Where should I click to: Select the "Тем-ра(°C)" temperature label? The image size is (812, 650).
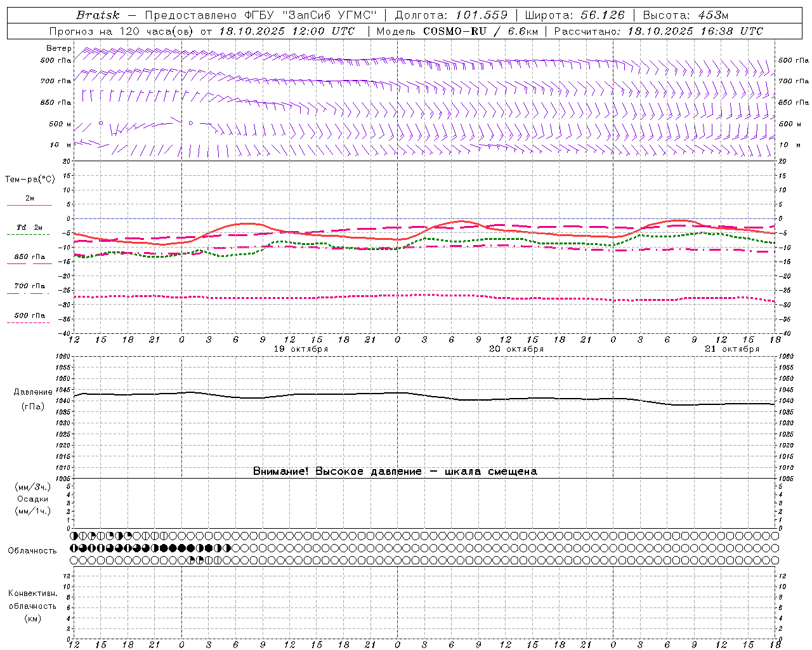tap(30, 180)
